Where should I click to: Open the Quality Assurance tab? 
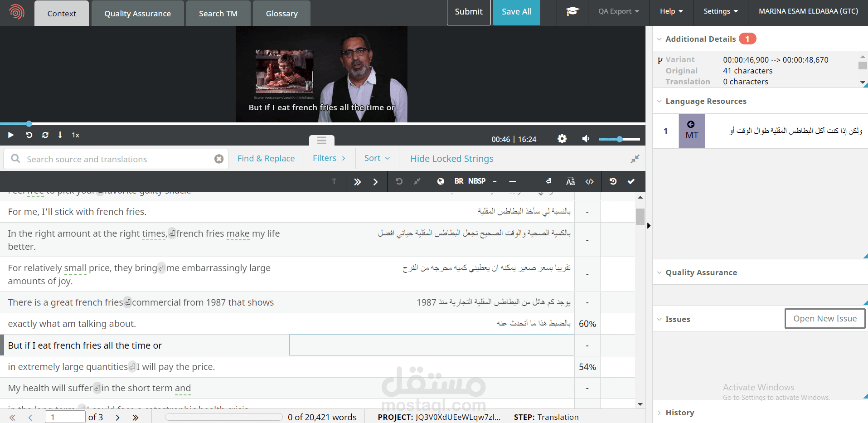coord(138,13)
